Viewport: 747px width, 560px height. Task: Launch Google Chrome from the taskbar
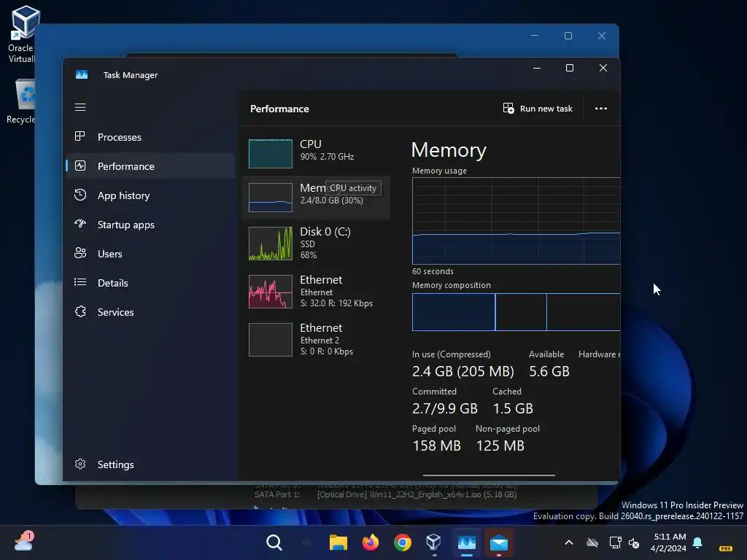tap(403, 542)
